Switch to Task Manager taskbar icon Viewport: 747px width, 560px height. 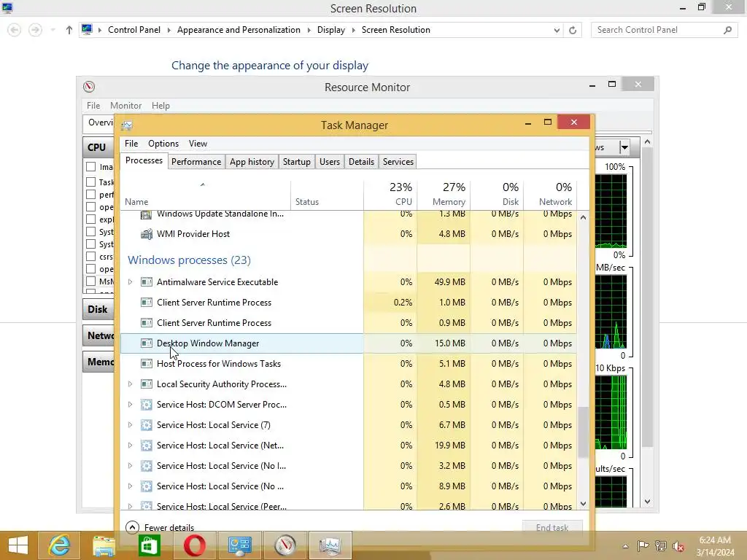[x=330, y=545]
